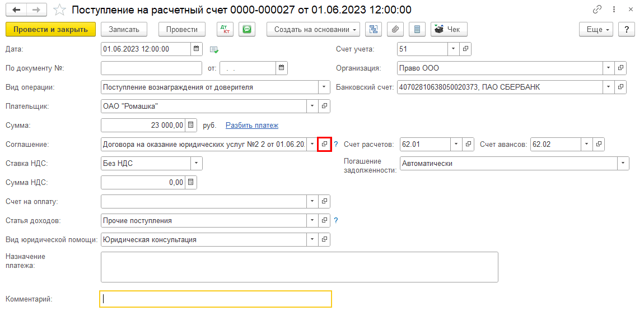The image size is (644, 329).
Task: Click the document structure icon in toolbar
Action: (x=374, y=30)
